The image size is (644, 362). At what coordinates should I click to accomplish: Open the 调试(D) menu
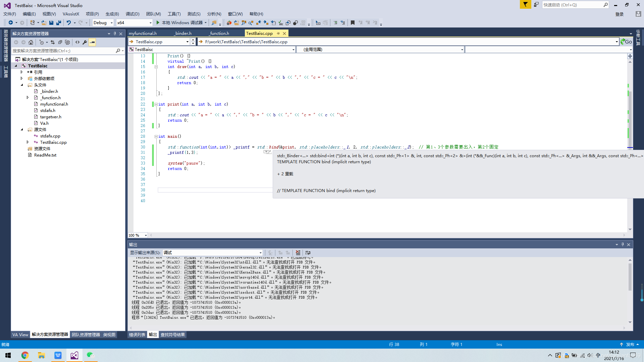click(132, 14)
